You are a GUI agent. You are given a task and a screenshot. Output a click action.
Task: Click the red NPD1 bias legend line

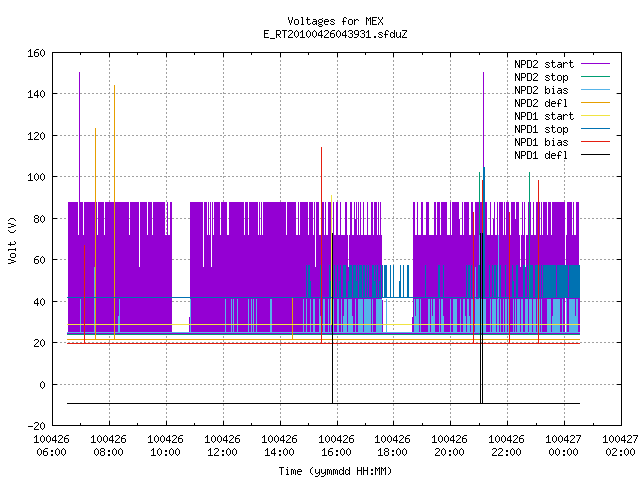595,142
